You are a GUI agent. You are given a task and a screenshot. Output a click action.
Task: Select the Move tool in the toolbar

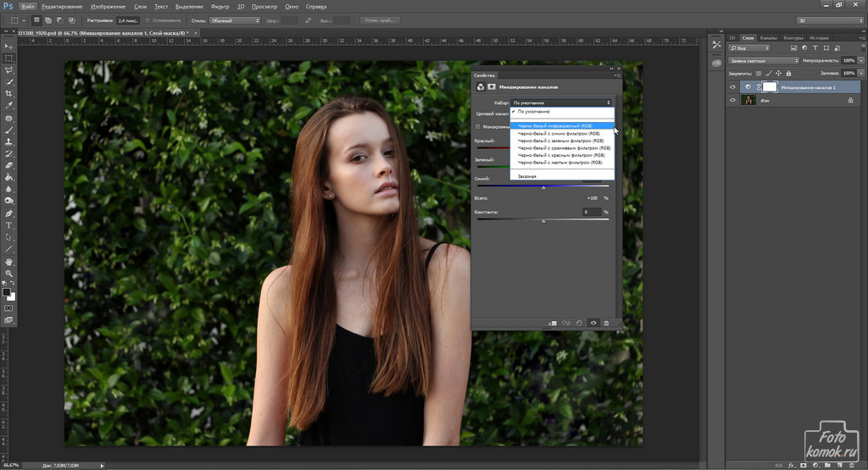click(x=8, y=47)
